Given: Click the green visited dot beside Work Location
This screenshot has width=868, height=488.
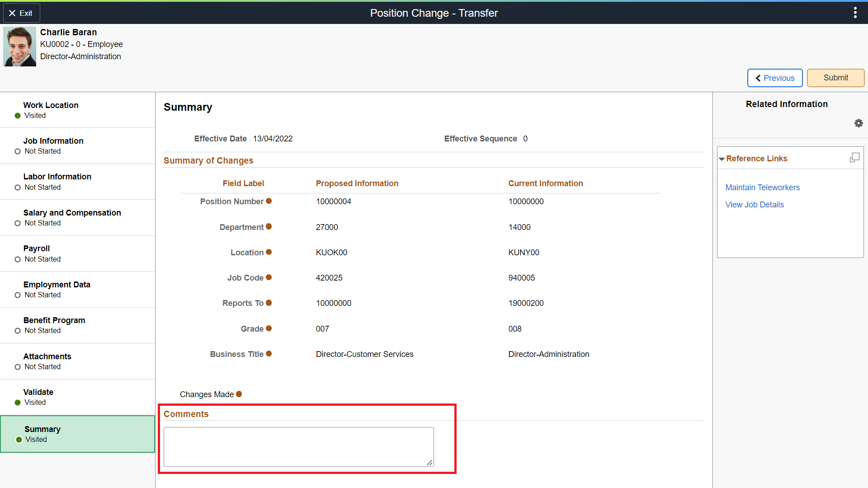Looking at the screenshot, I should (17, 115).
